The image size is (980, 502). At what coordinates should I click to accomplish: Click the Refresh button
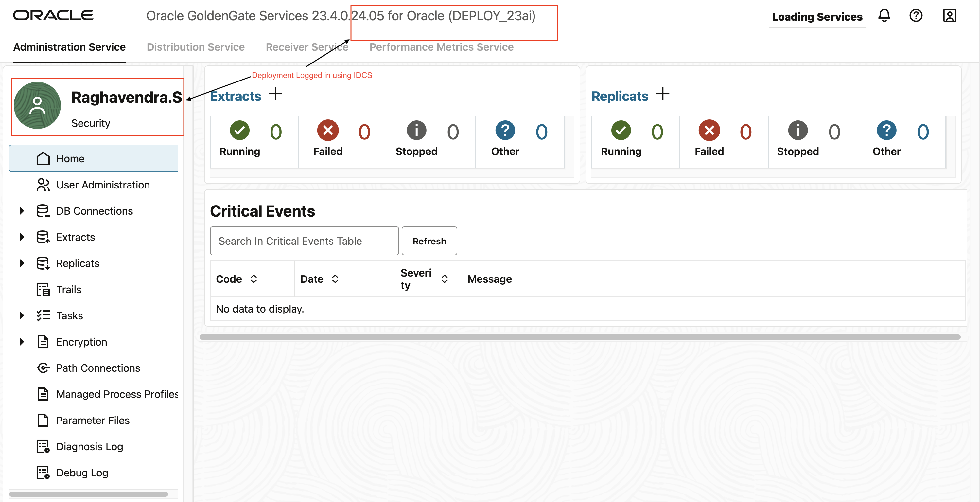(x=429, y=241)
